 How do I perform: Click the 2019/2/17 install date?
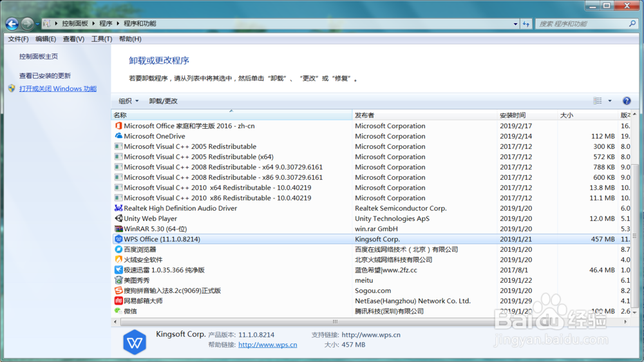pos(516,126)
